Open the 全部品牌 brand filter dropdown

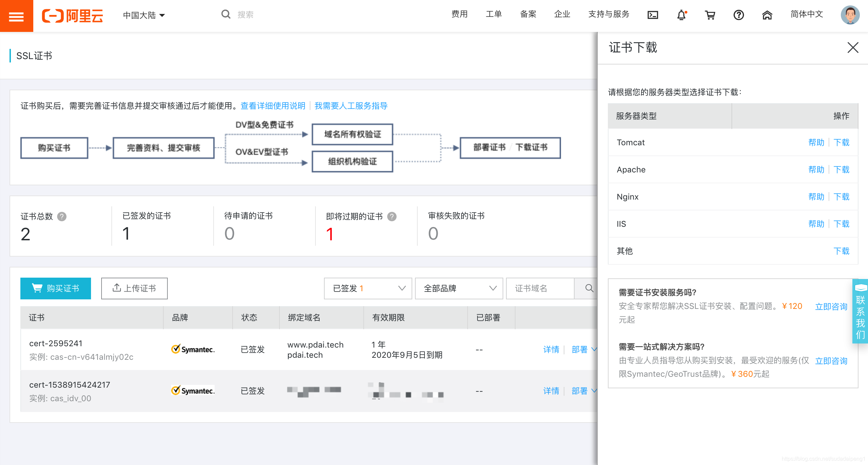coord(458,288)
